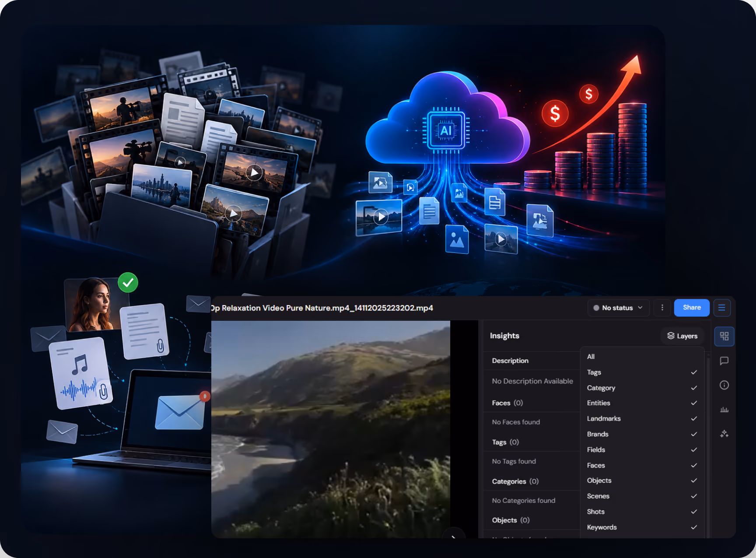Select Objects in the Layers list
756x558 pixels.
pos(642,481)
